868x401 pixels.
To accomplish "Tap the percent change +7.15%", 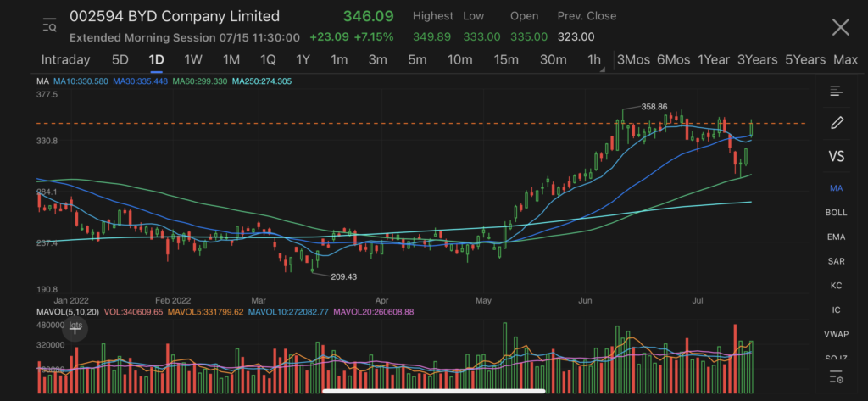I will pos(374,37).
